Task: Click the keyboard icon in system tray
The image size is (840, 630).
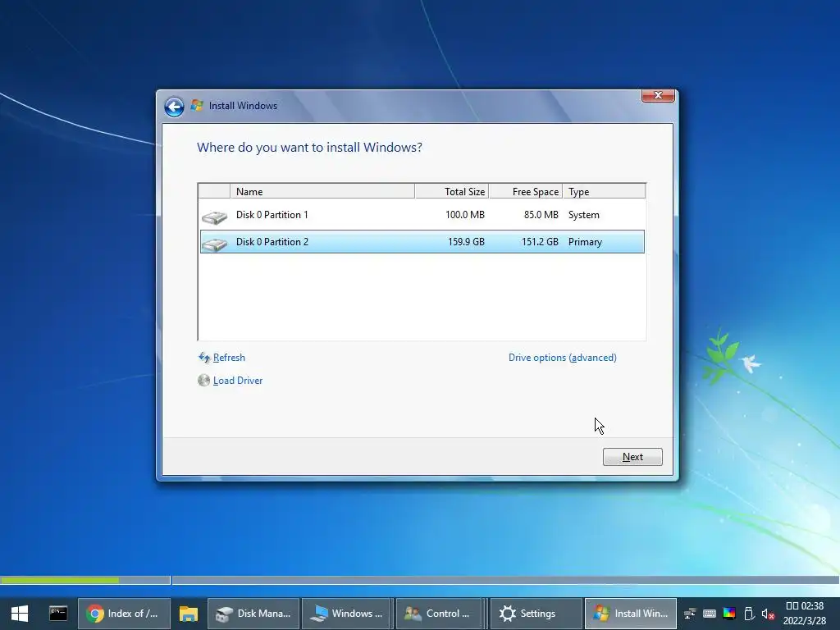Action: [x=710, y=614]
